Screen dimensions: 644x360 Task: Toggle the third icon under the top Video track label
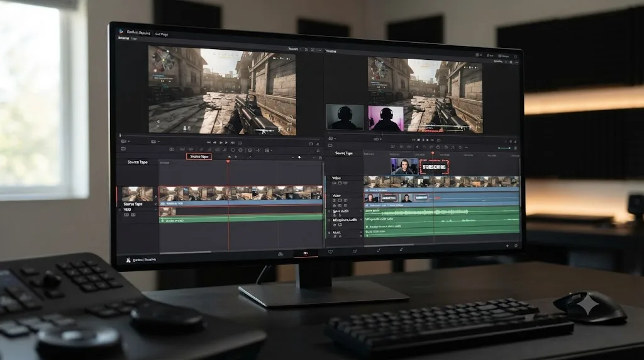click(x=345, y=183)
